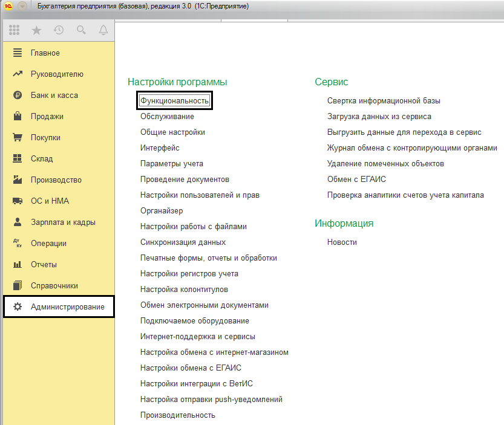Open Свертка информационной базы

click(384, 101)
